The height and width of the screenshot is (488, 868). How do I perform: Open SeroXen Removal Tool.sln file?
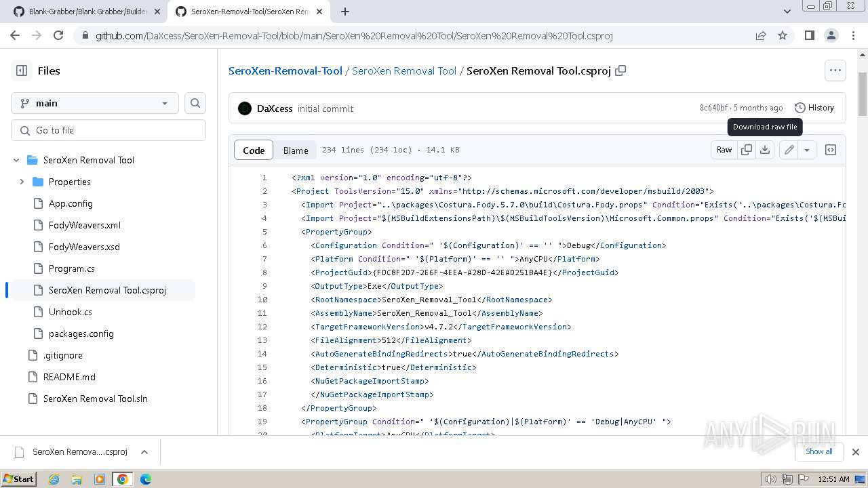(96, 399)
